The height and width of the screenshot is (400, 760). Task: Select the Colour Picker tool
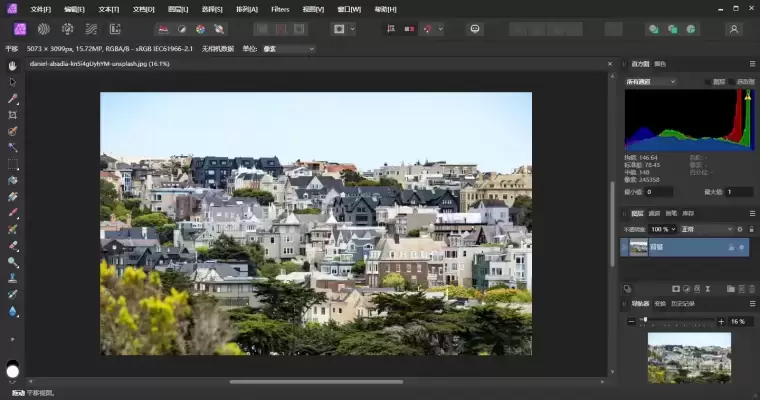(x=13, y=98)
